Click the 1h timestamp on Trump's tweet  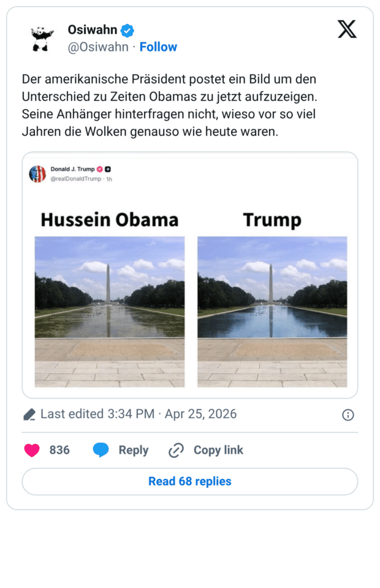click(x=109, y=180)
